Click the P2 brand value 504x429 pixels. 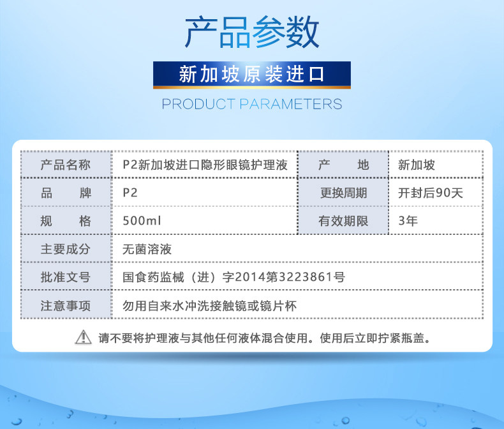click(130, 193)
